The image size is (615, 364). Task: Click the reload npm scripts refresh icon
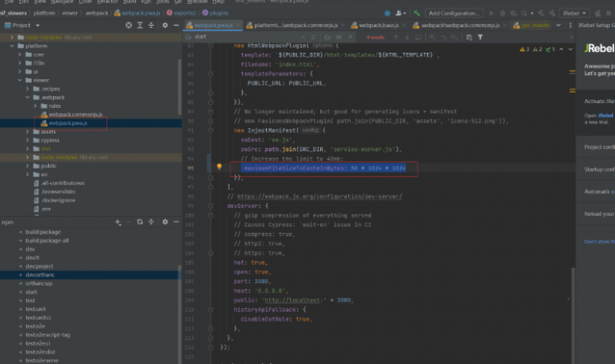139,222
